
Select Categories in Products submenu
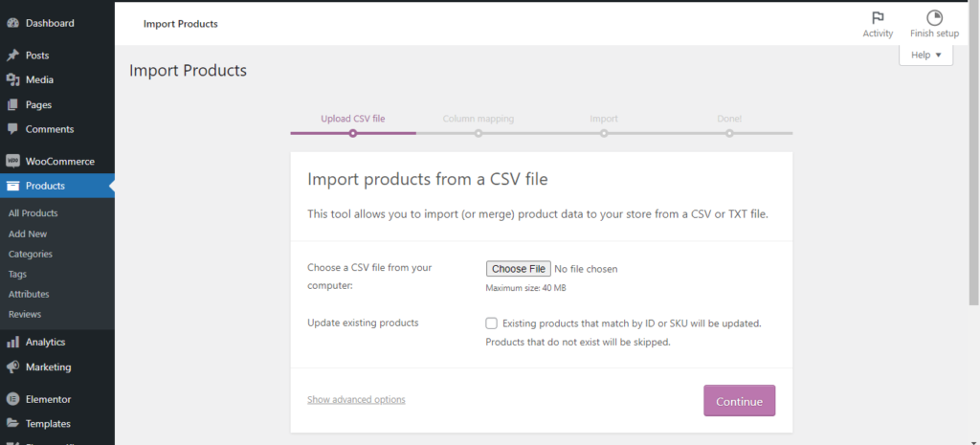click(x=31, y=254)
